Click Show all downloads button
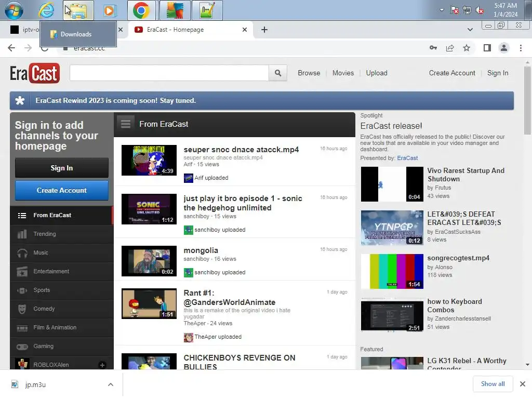Screen dimensions: 532x399 pyautogui.click(x=493, y=384)
